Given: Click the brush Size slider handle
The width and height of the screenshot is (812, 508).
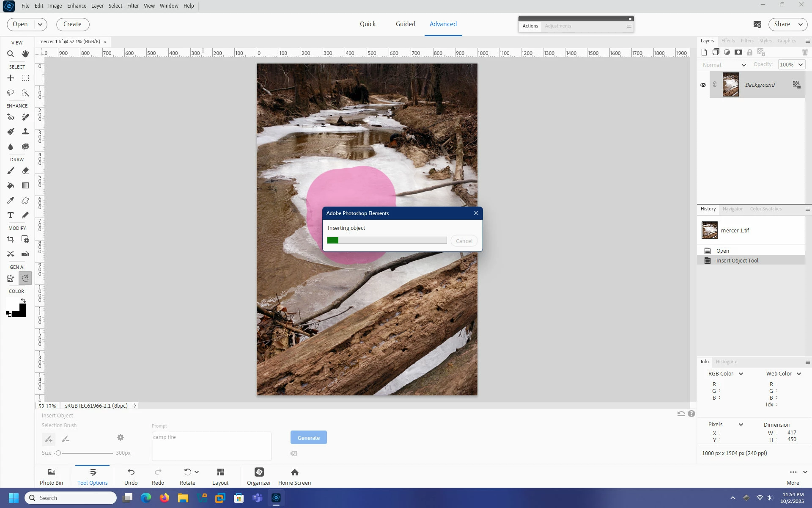Looking at the screenshot, I should pos(58,453).
